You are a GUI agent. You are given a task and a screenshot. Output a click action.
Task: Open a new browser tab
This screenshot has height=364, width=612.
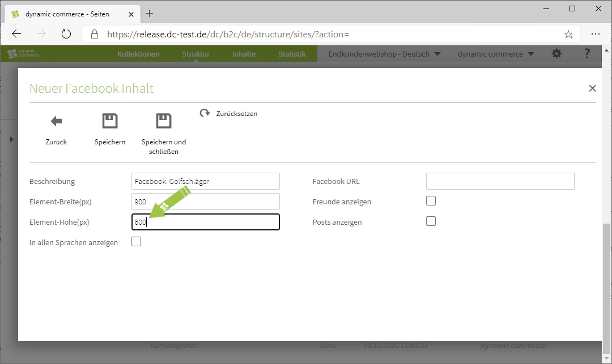tap(149, 14)
